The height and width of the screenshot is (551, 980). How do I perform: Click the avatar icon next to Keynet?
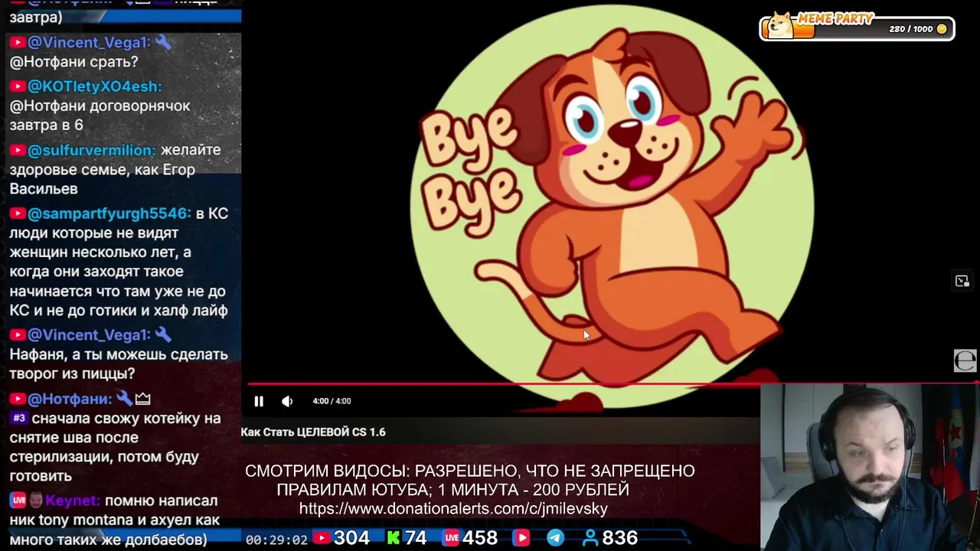click(36, 500)
